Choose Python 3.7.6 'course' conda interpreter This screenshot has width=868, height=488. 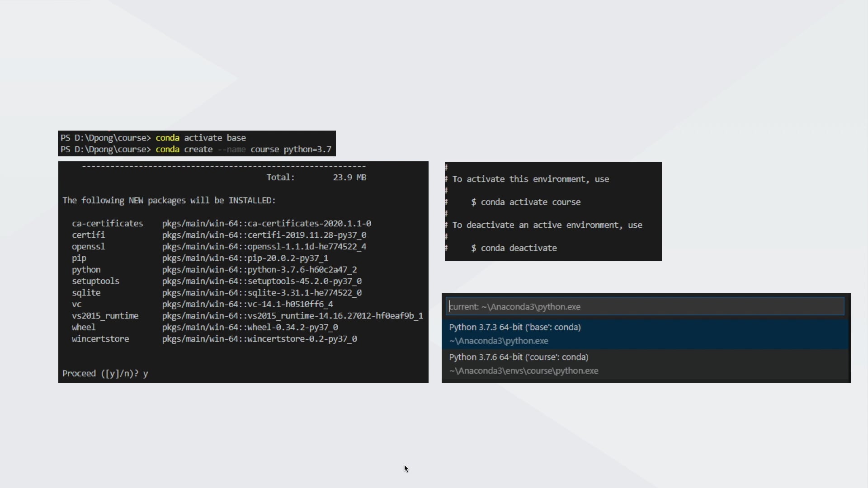518,357
